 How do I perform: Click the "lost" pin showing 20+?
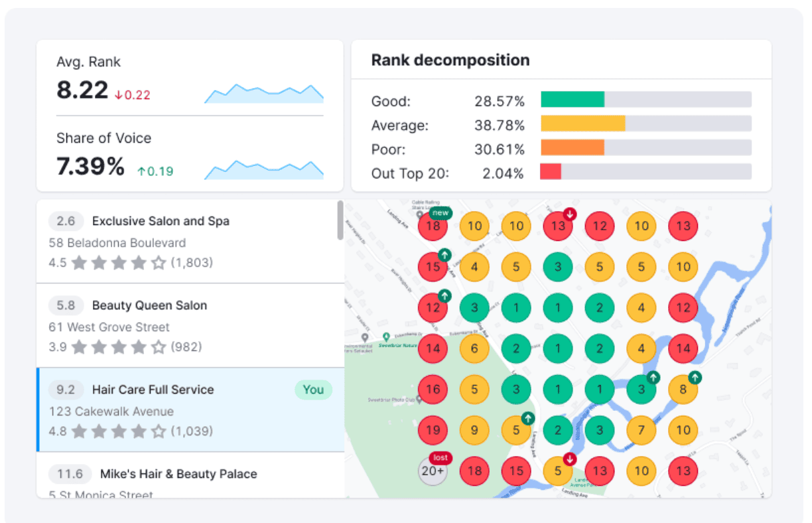tap(433, 471)
